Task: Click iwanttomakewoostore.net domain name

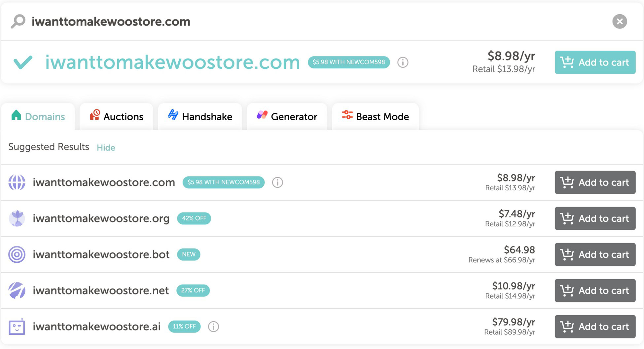Action: pyautogui.click(x=101, y=291)
